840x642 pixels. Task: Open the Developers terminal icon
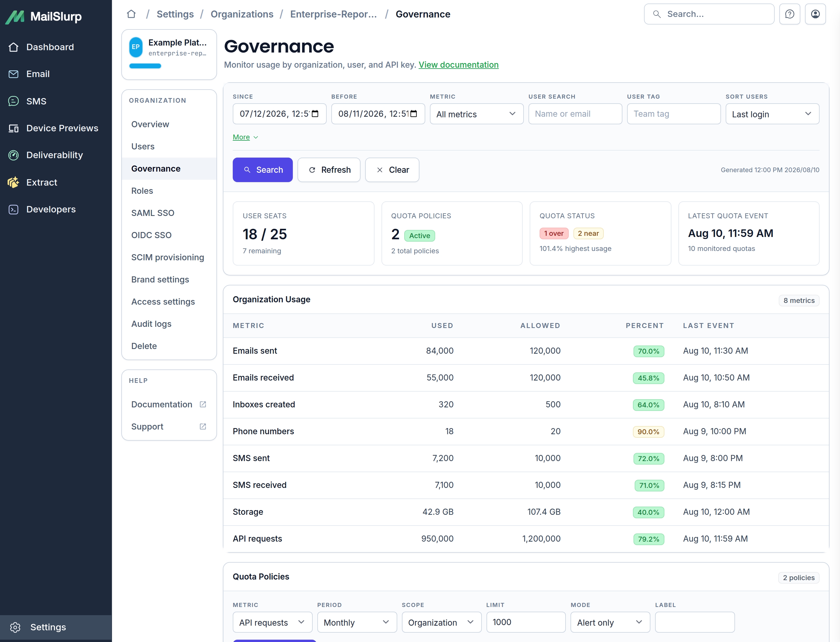(x=13, y=209)
